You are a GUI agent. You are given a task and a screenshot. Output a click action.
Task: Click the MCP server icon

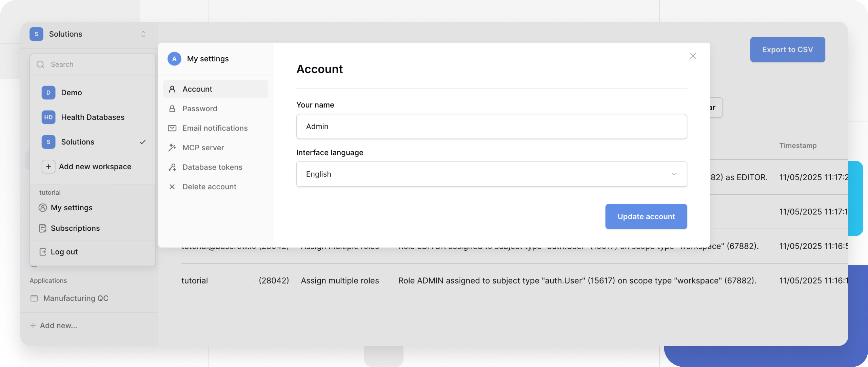pos(172,147)
